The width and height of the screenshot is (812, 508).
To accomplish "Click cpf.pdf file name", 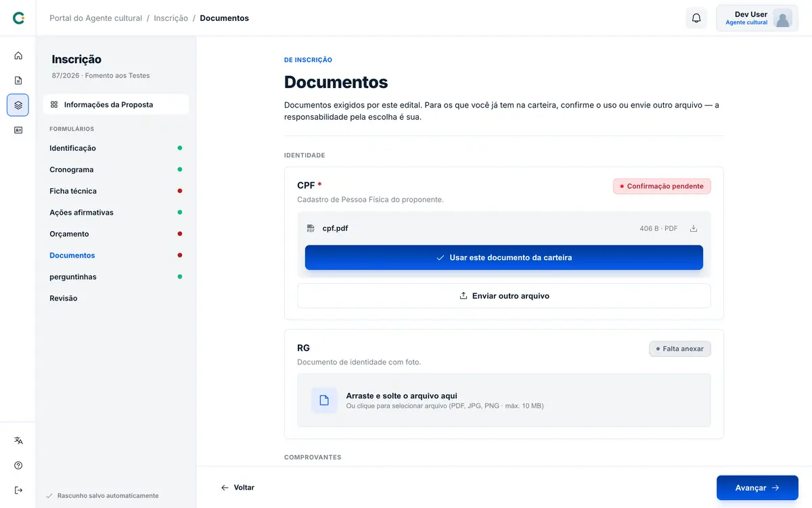I will tap(335, 228).
